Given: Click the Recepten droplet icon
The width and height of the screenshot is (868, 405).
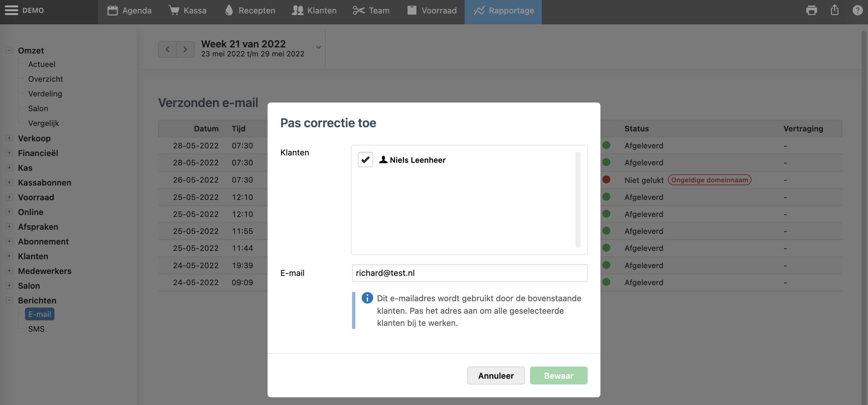Looking at the screenshot, I should (x=229, y=11).
